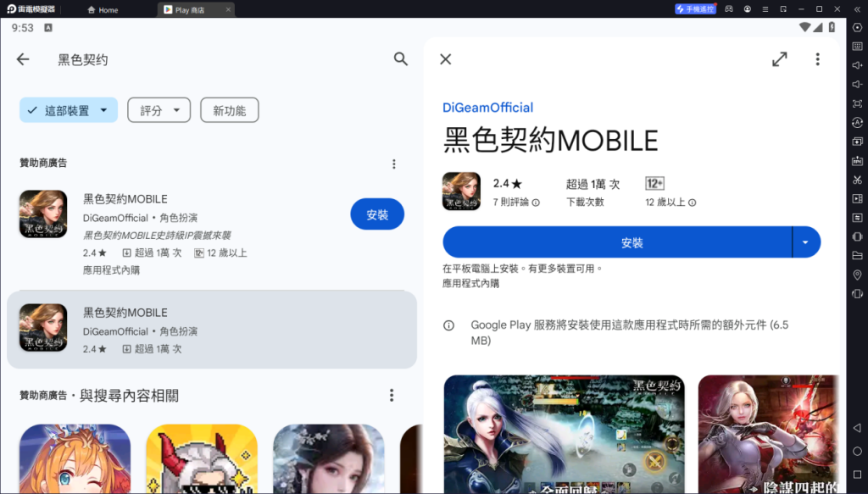
Task: Open the orange-haired anime girl related app
Action: (75, 458)
